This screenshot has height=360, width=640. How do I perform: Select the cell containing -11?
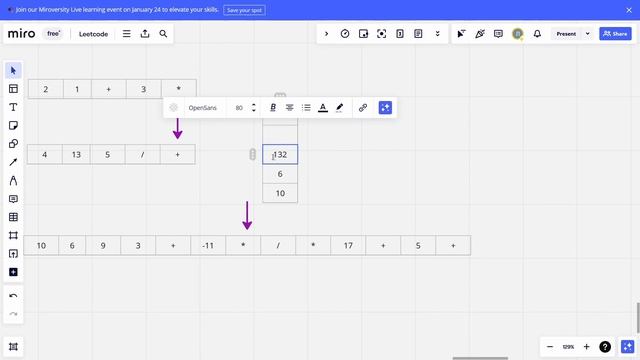pyautogui.click(x=208, y=245)
